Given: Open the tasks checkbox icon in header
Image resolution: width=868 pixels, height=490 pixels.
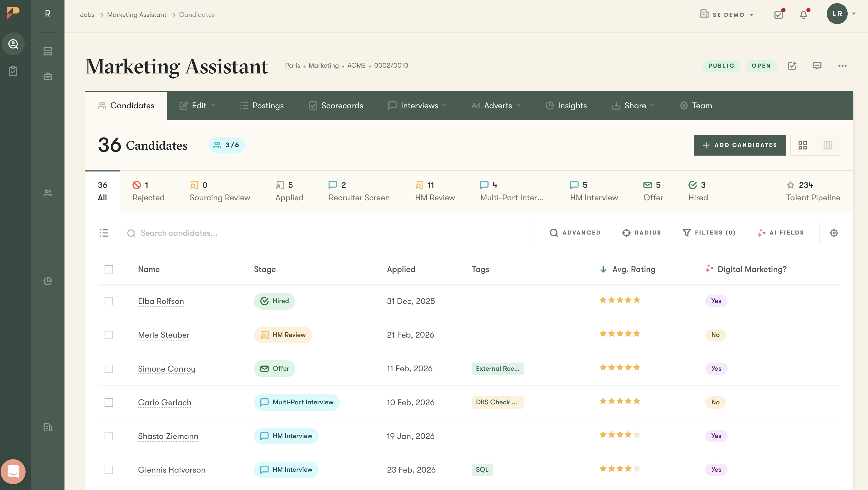Looking at the screenshot, I should [779, 15].
